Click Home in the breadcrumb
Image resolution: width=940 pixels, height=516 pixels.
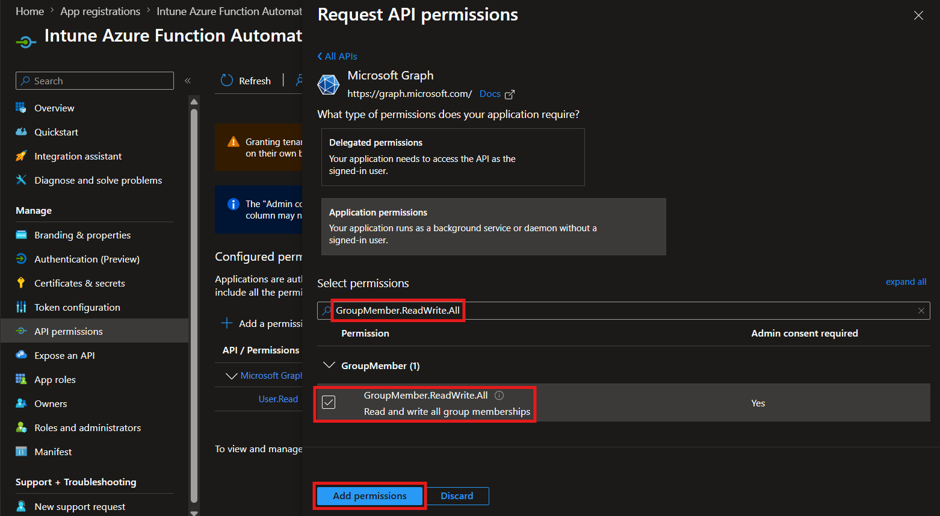click(29, 11)
